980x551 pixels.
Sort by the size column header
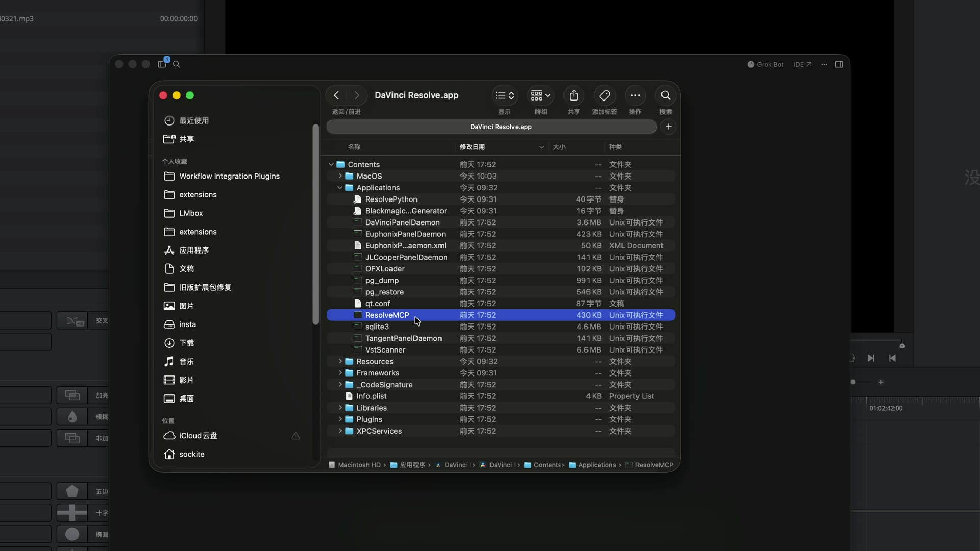[576, 147]
